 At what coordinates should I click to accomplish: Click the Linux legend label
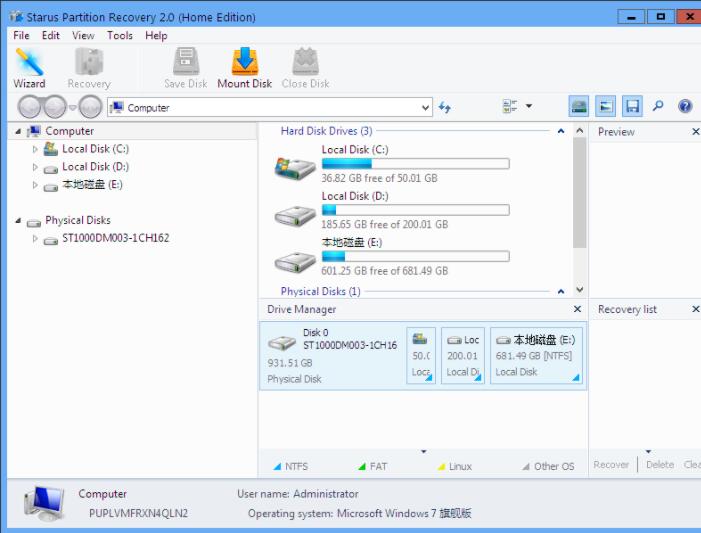(x=460, y=466)
